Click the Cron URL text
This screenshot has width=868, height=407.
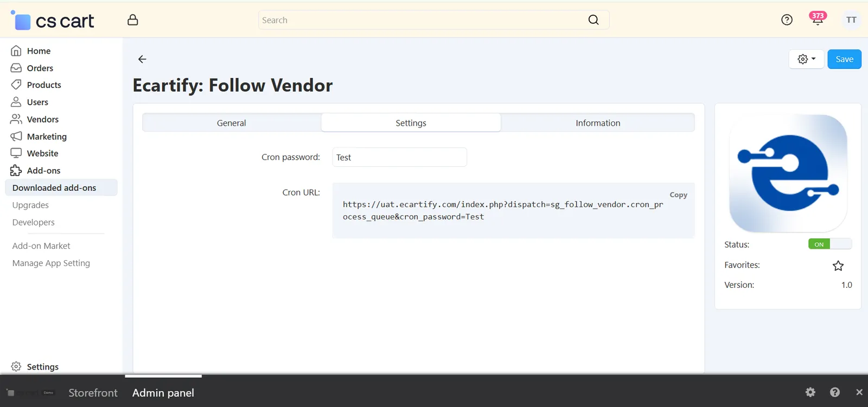(503, 211)
